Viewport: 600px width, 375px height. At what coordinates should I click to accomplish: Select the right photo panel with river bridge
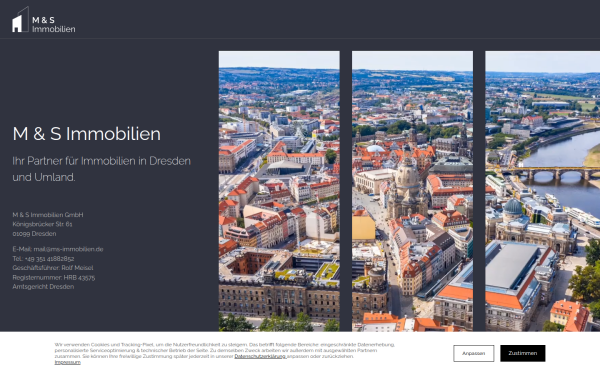(x=543, y=191)
